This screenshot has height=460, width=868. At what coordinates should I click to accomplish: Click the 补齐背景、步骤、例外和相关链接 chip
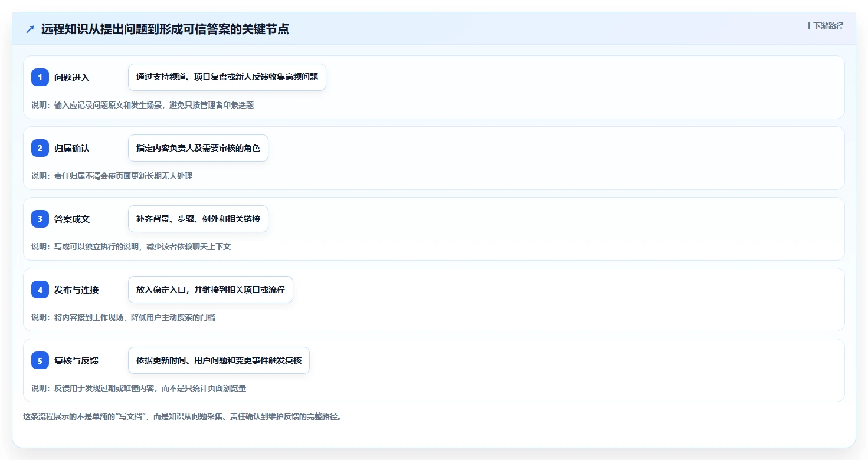tap(198, 219)
